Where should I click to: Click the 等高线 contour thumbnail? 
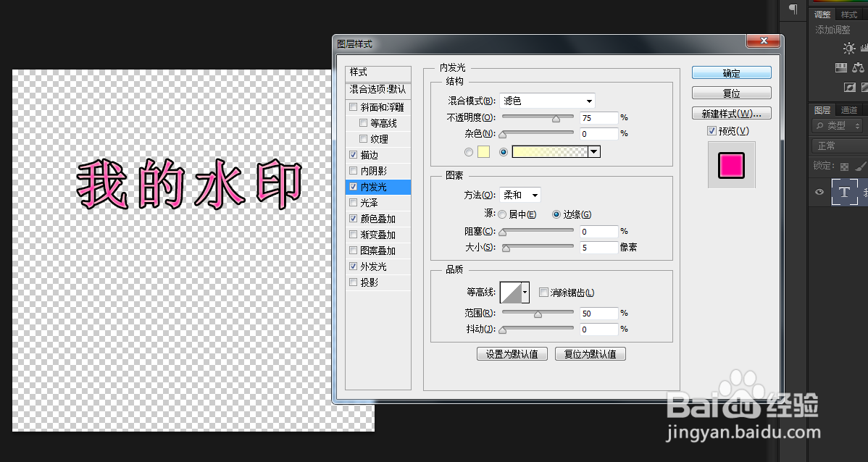click(x=510, y=292)
